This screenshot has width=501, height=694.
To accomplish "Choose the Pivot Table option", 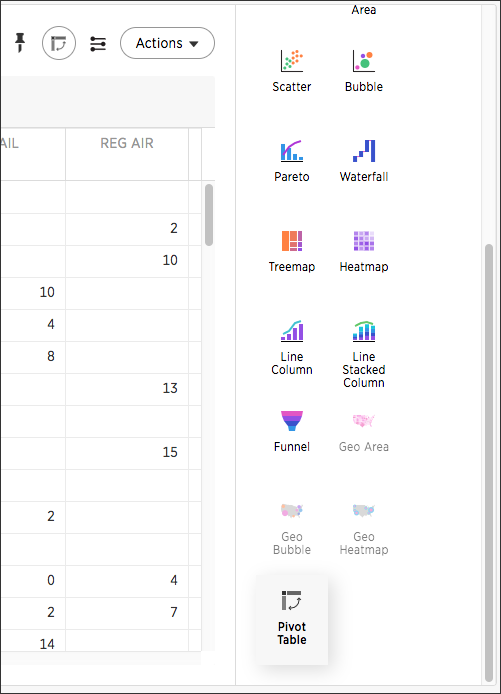I will click(x=292, y=620).
